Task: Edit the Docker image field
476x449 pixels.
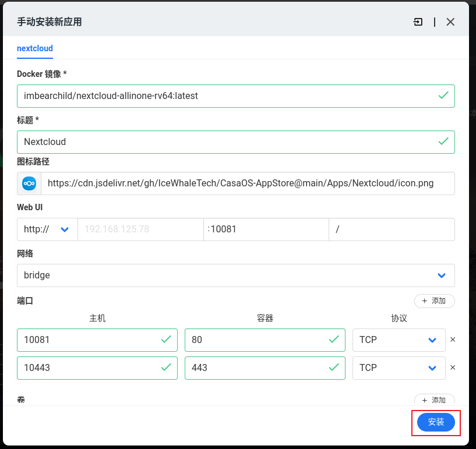Action: (x=235, y=96)
